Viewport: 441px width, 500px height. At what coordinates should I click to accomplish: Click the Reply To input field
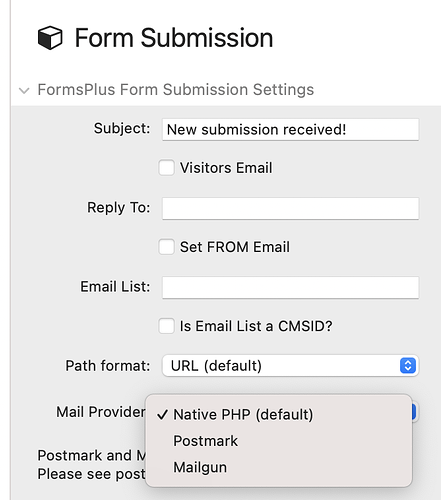pos(290,208)
